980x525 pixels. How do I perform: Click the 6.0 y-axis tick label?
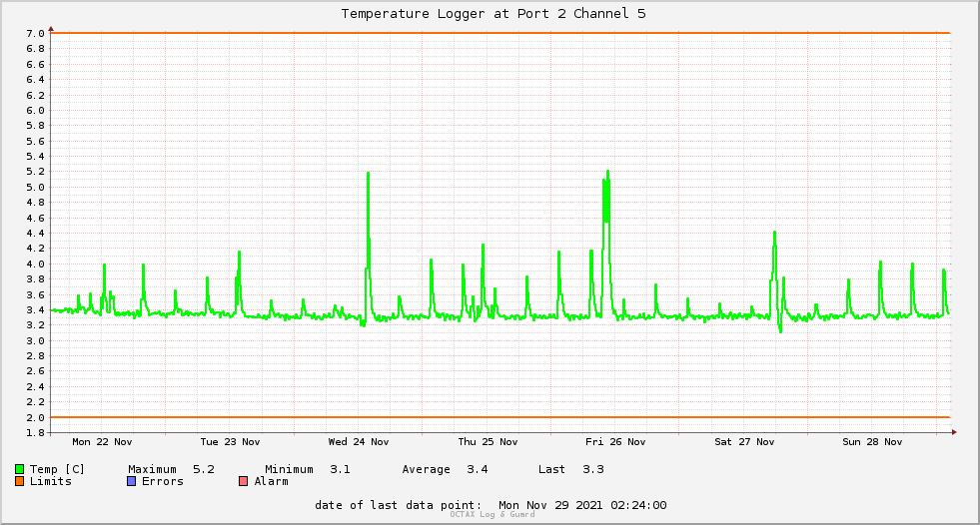pos(35,111)
